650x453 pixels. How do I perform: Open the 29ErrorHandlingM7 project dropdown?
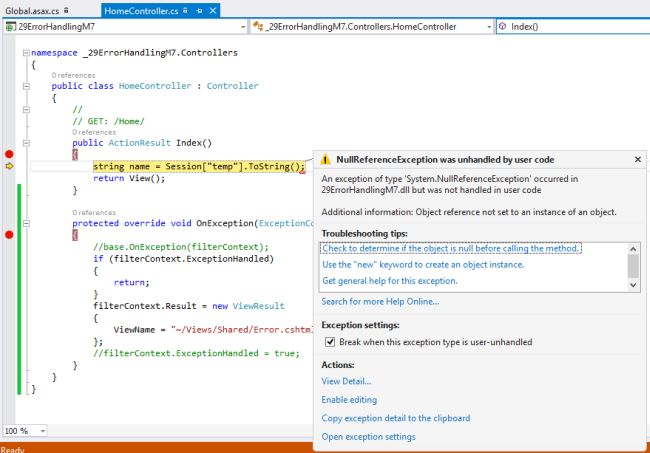tap(241, 26)
